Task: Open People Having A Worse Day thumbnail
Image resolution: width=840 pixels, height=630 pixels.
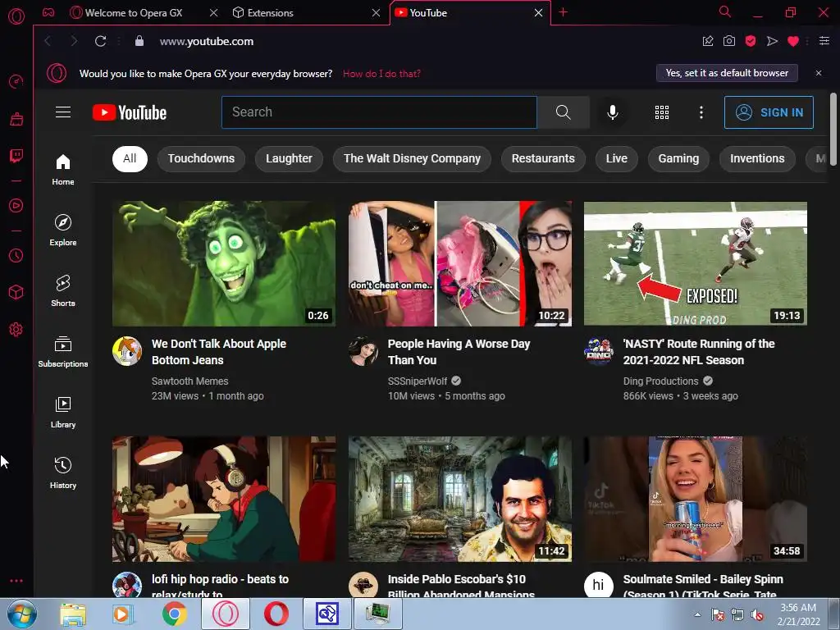Action: (459, 263)
